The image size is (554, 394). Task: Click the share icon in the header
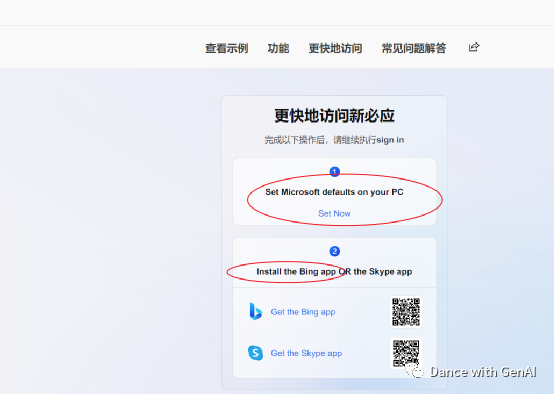[474, 47]
